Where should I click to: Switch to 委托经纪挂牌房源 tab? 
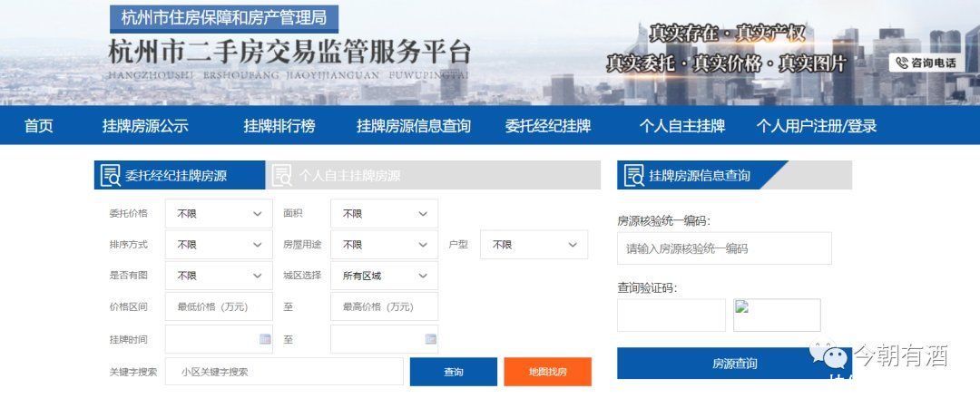point(180,175)
